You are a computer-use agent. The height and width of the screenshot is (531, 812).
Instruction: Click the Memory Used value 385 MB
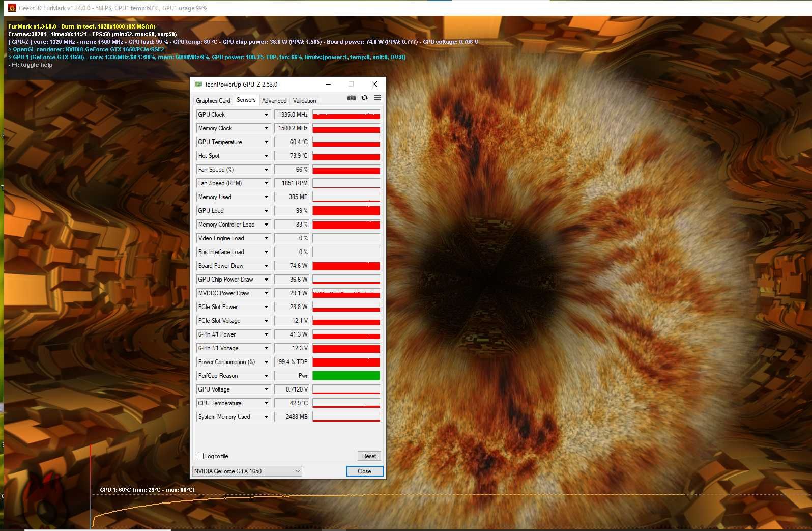(x=292, y=197)
